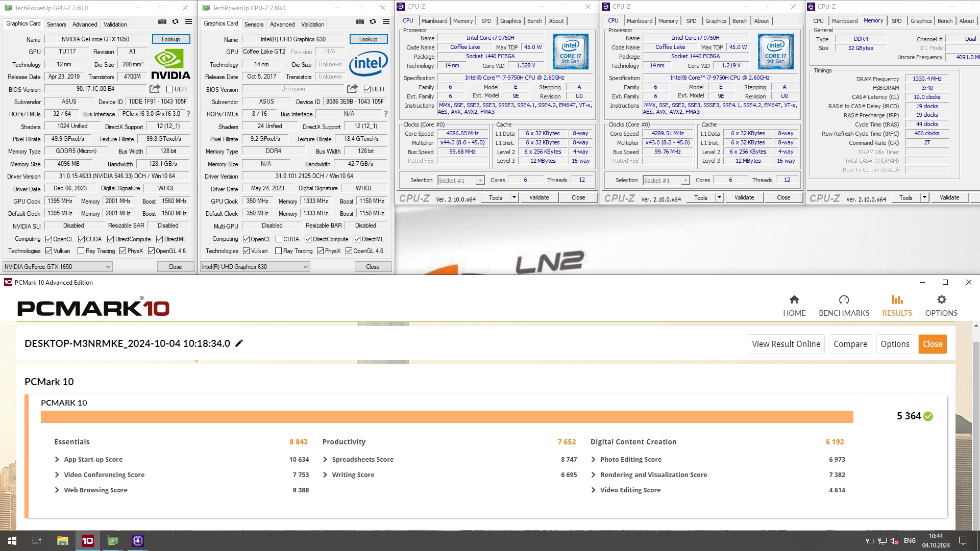980x551 pixels.
Task: Click Bus Interface question mark in NVIDIA GPU-Z
Action: click(188, 114)
